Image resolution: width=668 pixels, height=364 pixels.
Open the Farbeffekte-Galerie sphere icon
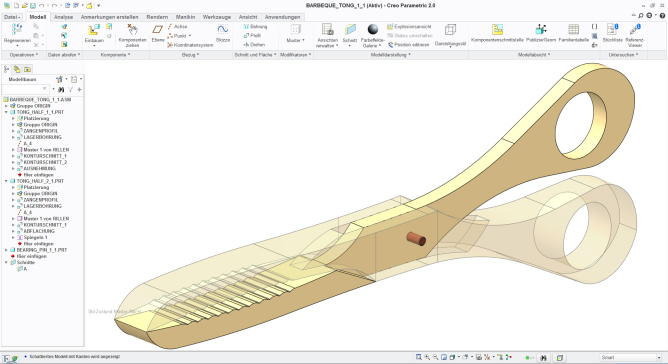click(373, 29)
